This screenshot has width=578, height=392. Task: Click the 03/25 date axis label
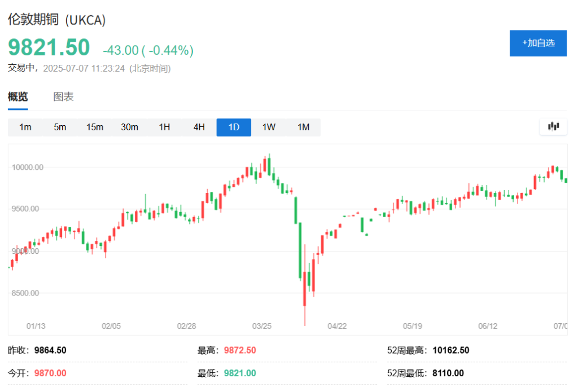click(261, 326)
